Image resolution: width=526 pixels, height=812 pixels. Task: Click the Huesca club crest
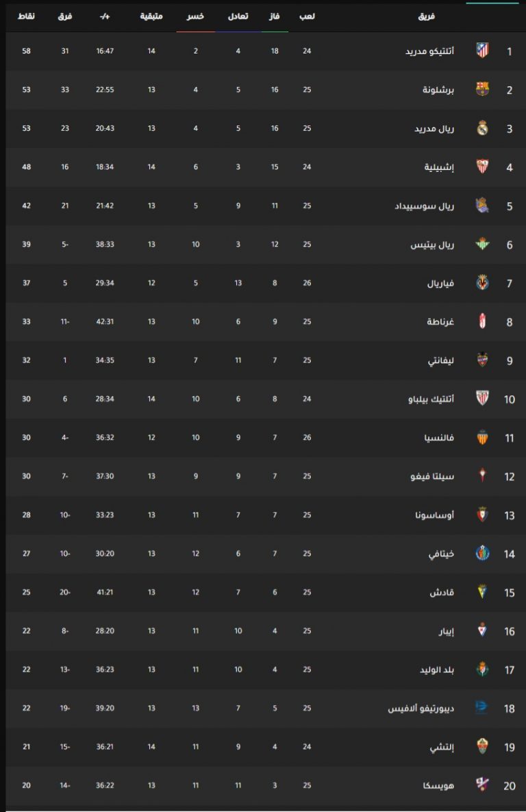click(x=482, y=785)
